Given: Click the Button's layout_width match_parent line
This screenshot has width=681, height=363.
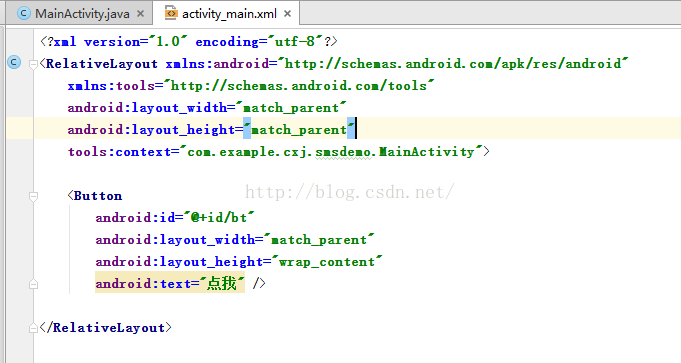Looking at the screenshot, I should 235,240.
